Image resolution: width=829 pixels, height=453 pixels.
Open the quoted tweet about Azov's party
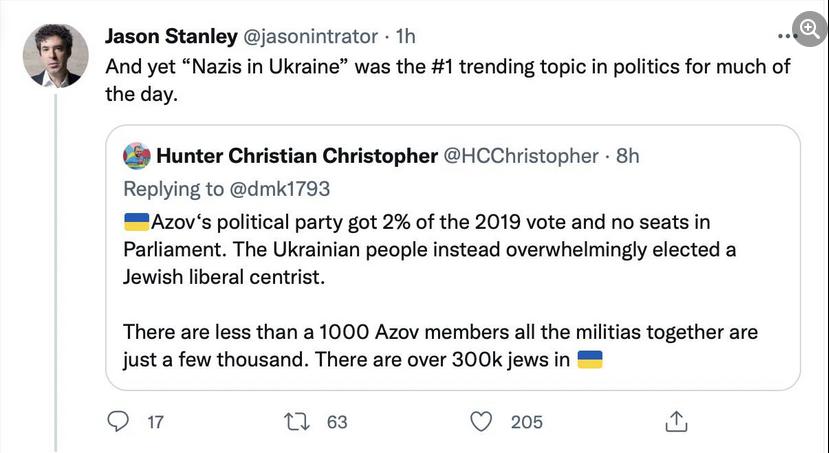click(453, 258)
